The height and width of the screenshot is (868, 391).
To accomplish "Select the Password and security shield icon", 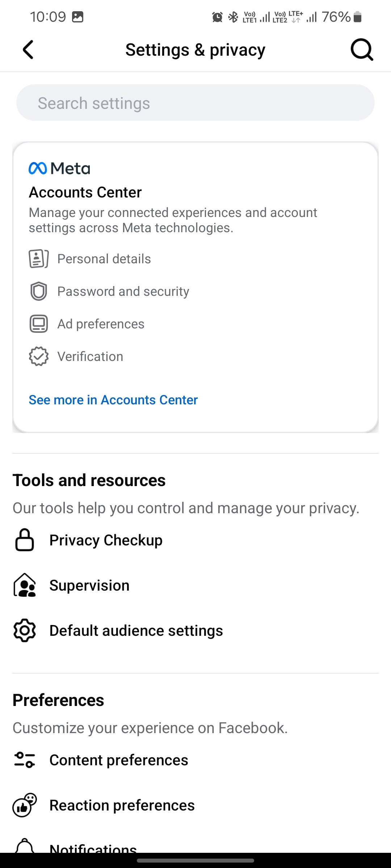I will pyautogui.click(x=39, y=291).
